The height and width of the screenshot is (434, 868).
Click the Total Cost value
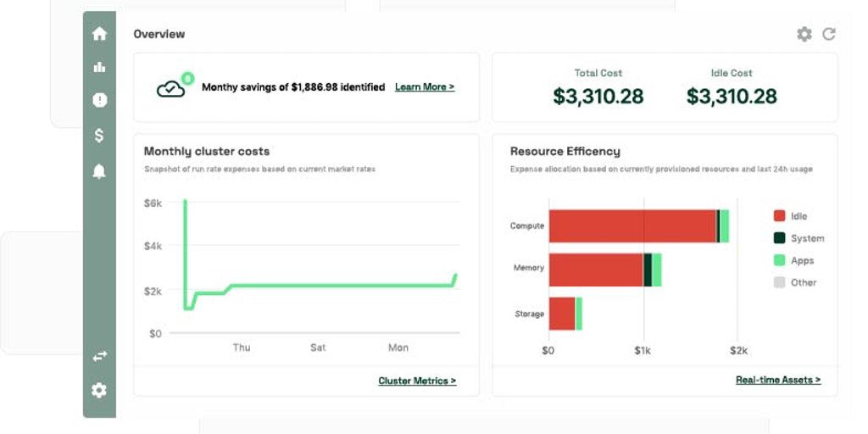pos(598,96)
